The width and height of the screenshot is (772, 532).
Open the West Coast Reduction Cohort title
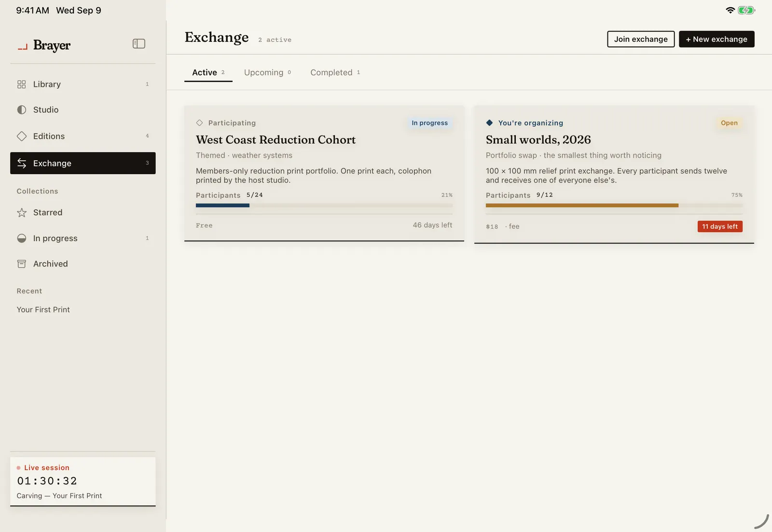pyautogui.click(x=276, y=140)
